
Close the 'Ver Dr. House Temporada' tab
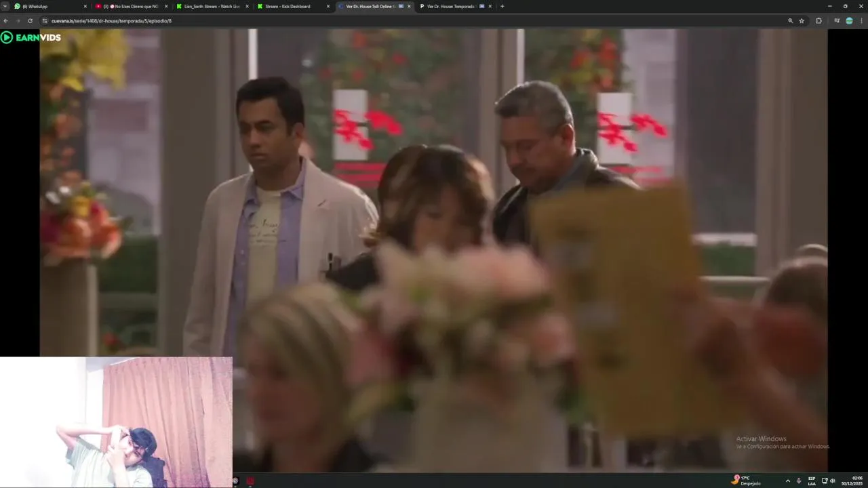click(x=490, y=6)
